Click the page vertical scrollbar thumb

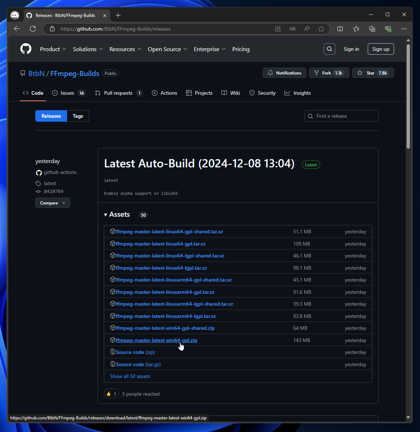tap(408, 96)
